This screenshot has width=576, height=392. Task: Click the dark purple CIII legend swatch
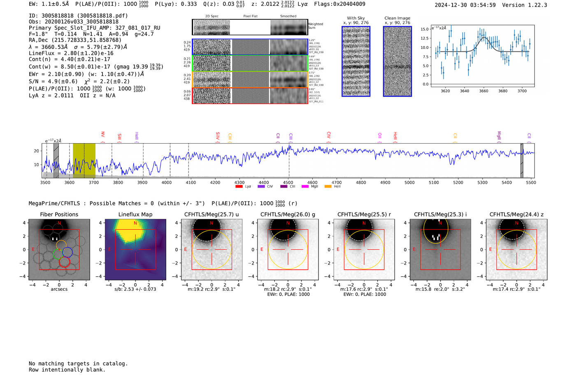coord(284,186)
